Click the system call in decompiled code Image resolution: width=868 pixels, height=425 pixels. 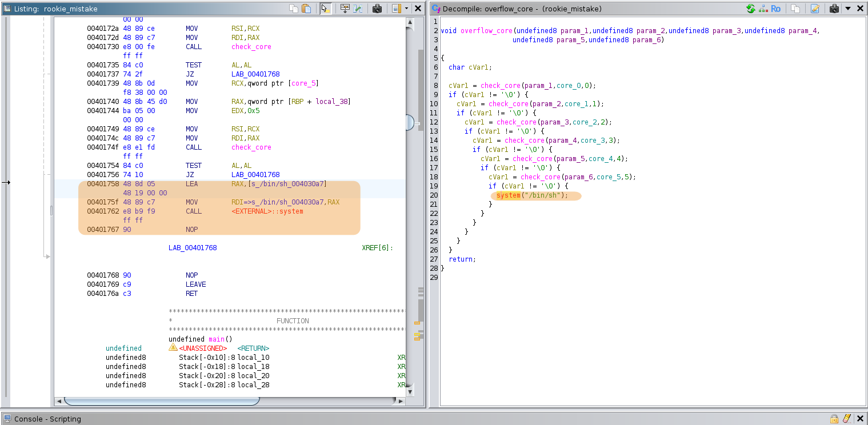(508, 195)
